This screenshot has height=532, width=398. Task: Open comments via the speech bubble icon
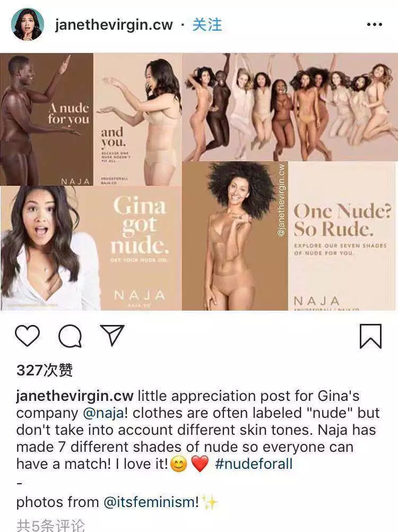70,336
